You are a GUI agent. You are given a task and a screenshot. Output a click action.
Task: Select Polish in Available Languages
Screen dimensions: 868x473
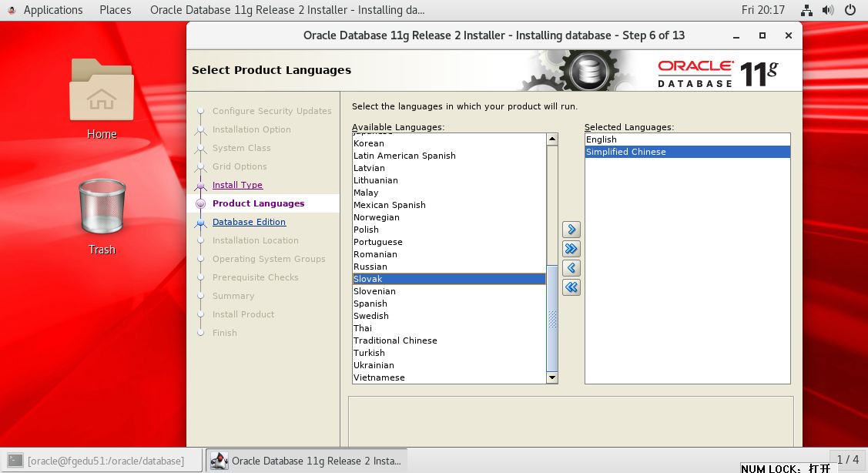pos(449,230)
